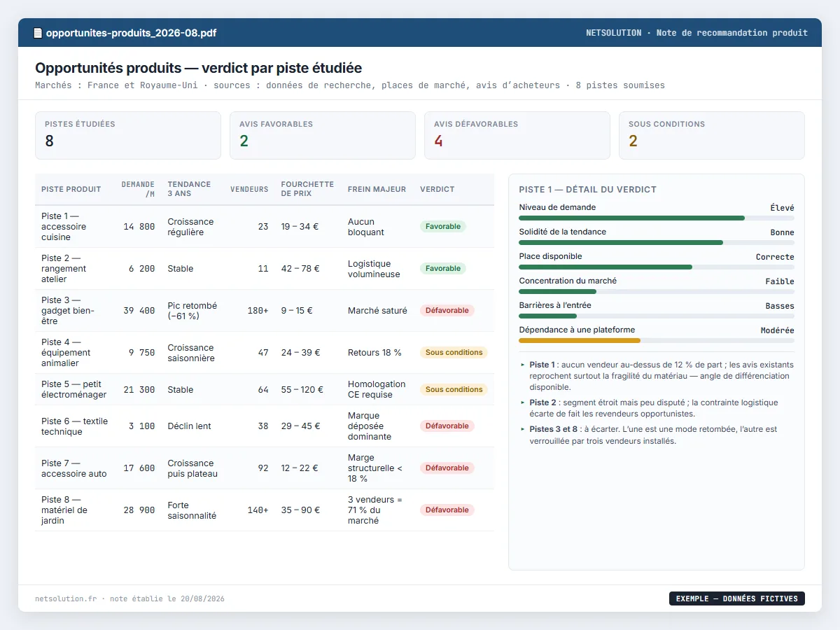The height and width of the screenshot is (630, 840).
Task: Select row Piste 7 — accessoire auto
Action: (x=265, y=468)
